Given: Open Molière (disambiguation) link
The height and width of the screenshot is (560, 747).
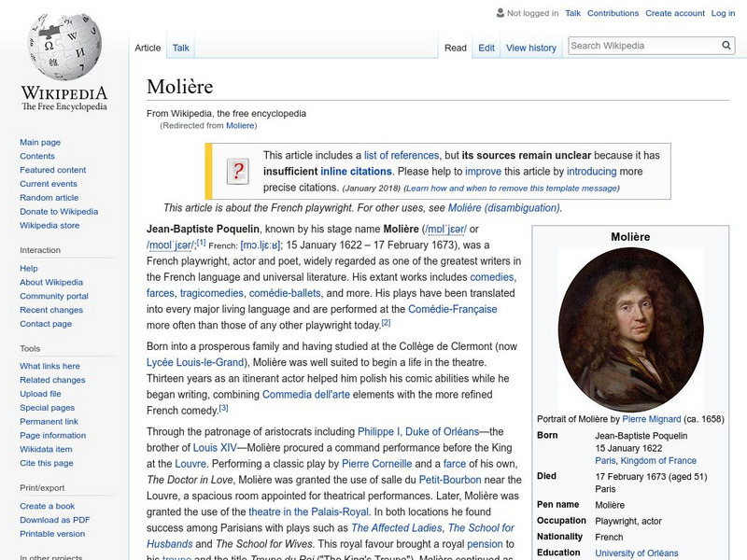Looking at the screenshot, I should tap(504, 207).
